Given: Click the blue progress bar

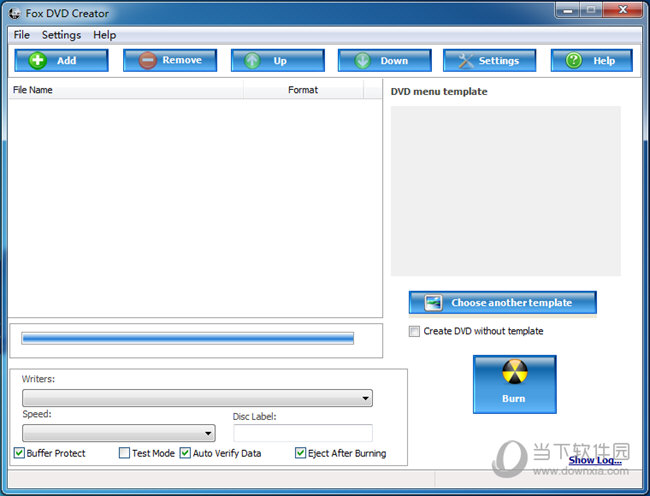Looking at the screenshot, I should pos(187,339).
